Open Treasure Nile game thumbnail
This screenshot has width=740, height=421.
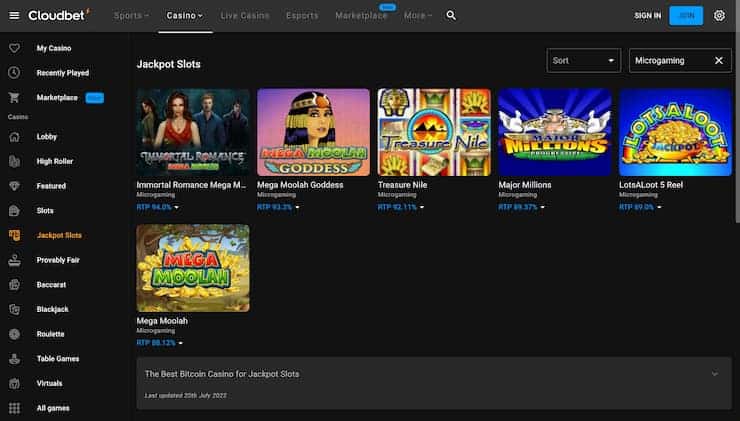click(434, 132)
